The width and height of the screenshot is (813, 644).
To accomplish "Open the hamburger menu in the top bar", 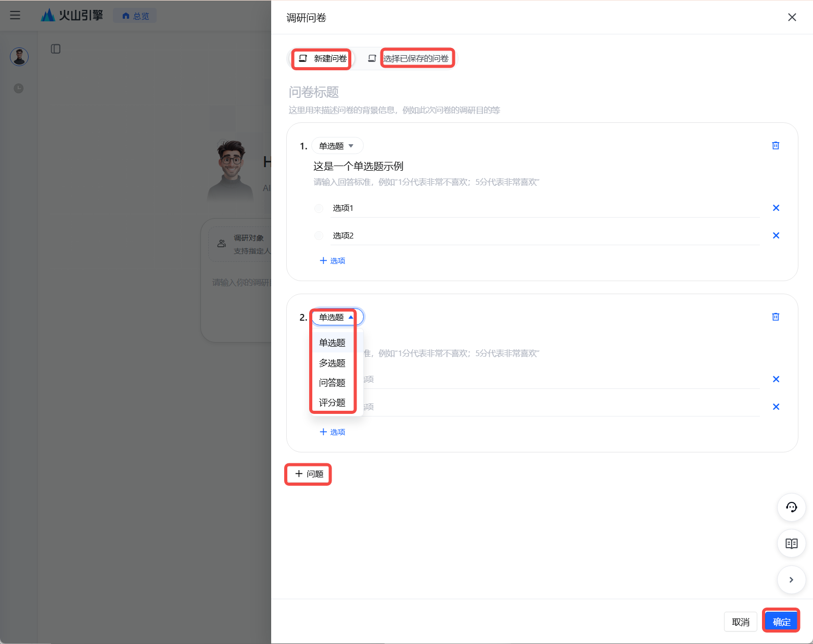I will (15, 16).
